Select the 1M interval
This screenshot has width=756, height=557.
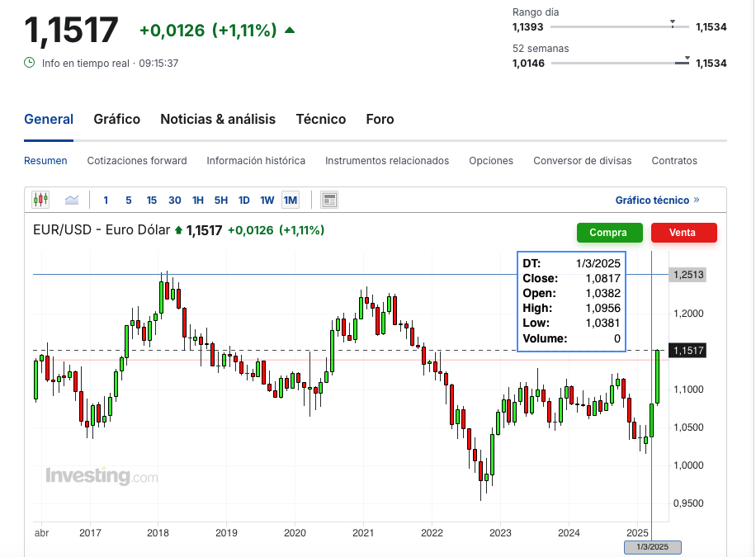[x=291, y=201]
